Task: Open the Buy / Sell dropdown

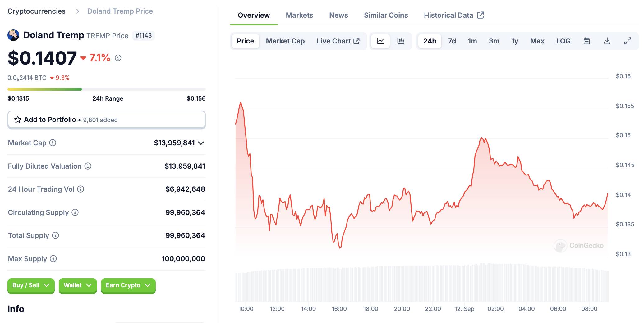Action: coord(31,285)
